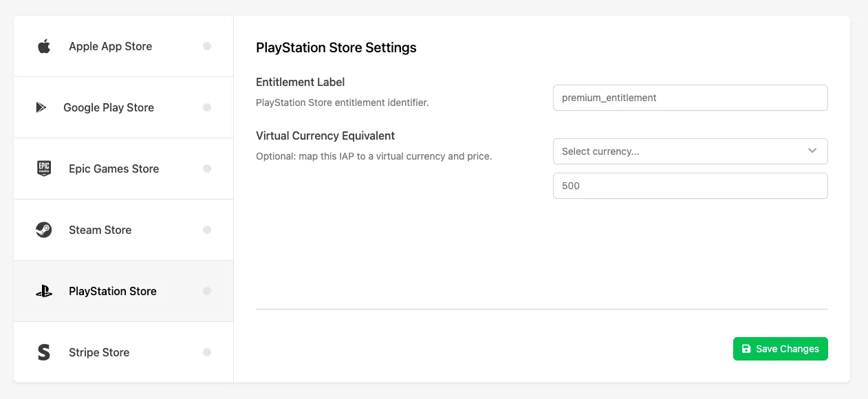Click the PlayStation Store entitlement identifier description
Viewport: 868px width, 399px height.
point(343,103)
